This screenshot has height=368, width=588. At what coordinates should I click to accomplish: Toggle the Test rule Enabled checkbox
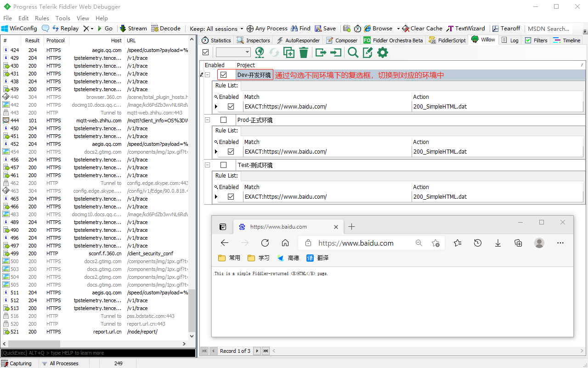(x=231, y=197)
